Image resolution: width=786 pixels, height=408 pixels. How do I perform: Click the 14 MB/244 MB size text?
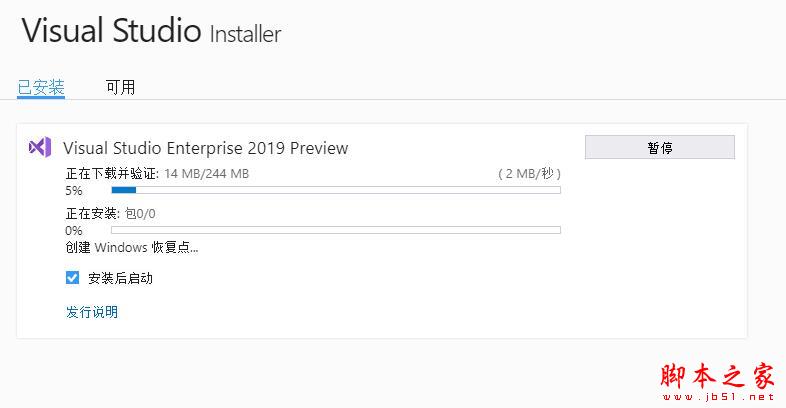207,173
